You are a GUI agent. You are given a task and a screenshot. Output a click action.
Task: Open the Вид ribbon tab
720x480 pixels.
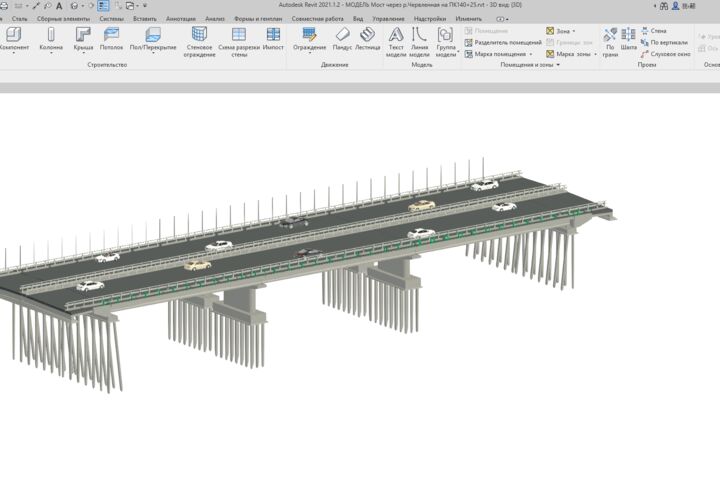coord(358,19)
